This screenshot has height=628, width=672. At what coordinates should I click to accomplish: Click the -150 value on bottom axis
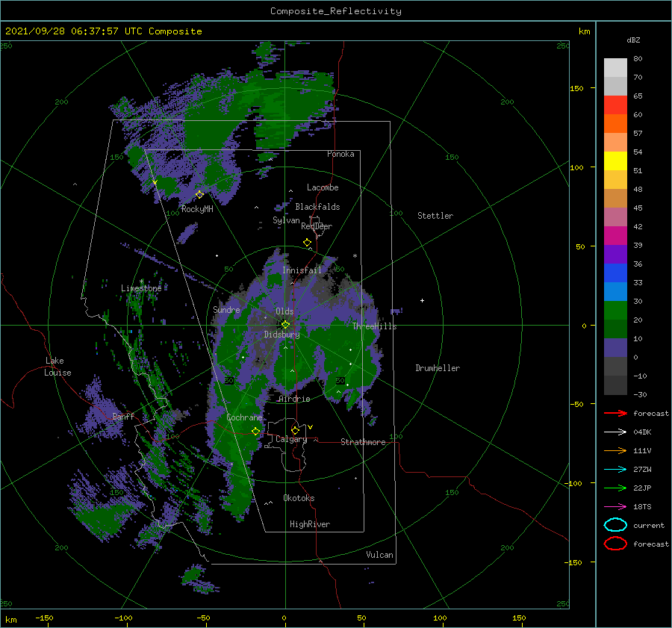44,618
